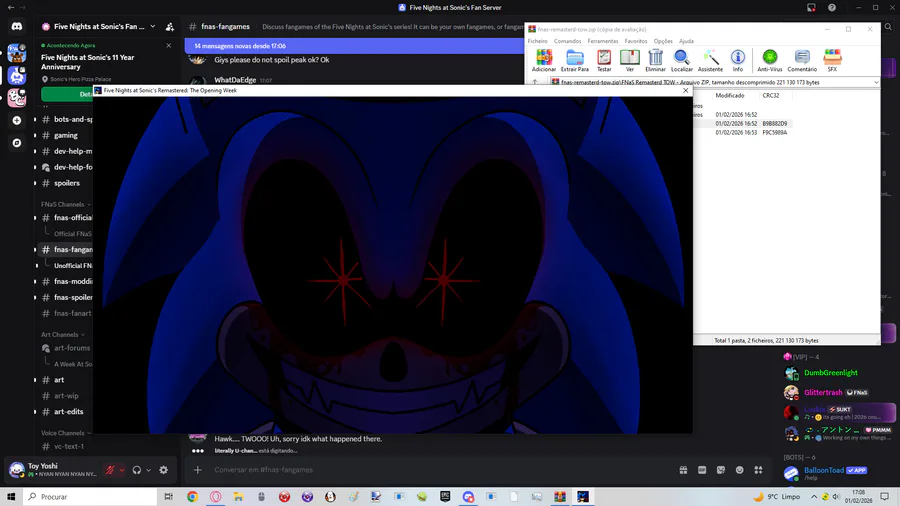The height and width of the screenshot is (506, 900).
Task: Open the microphone input options arrow
Action: pyautogui.click(x=122, y=470)
